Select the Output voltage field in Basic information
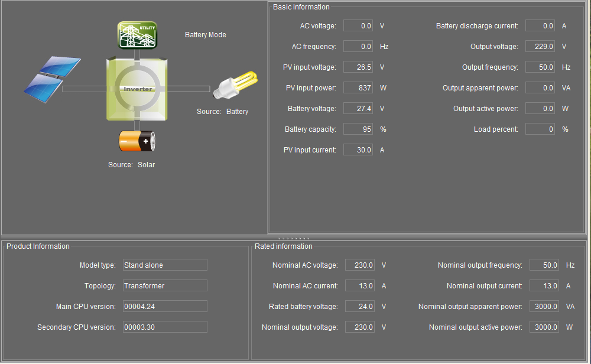 540,46
